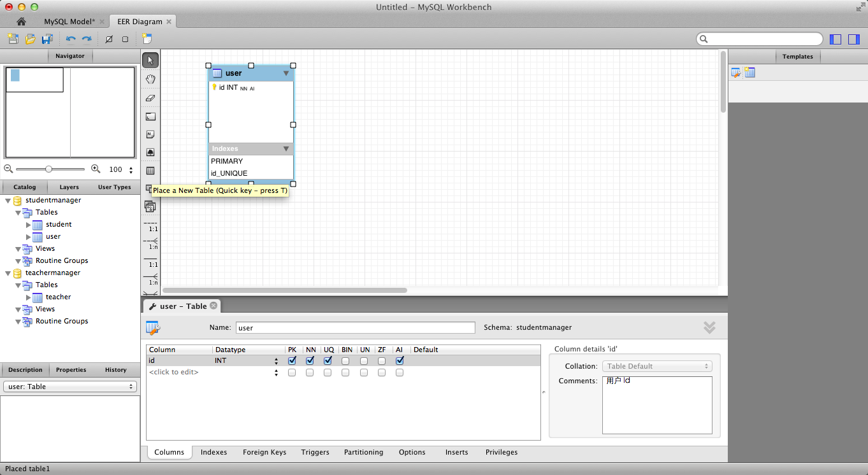Open the Privileges tab
Screen dimensions: 868x475
coord(502,452)
